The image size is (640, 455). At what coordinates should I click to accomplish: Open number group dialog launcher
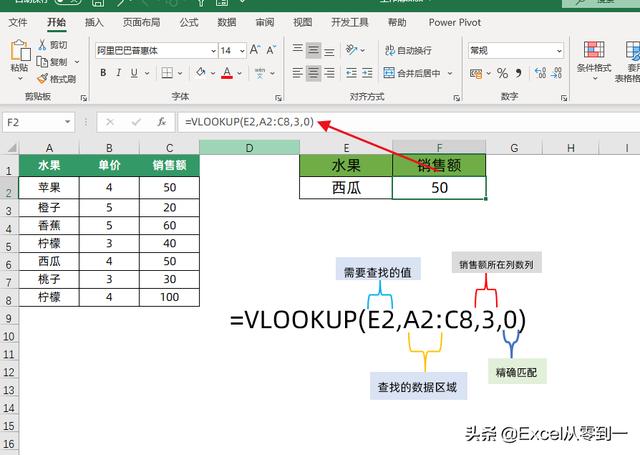[x=564, y=98]
